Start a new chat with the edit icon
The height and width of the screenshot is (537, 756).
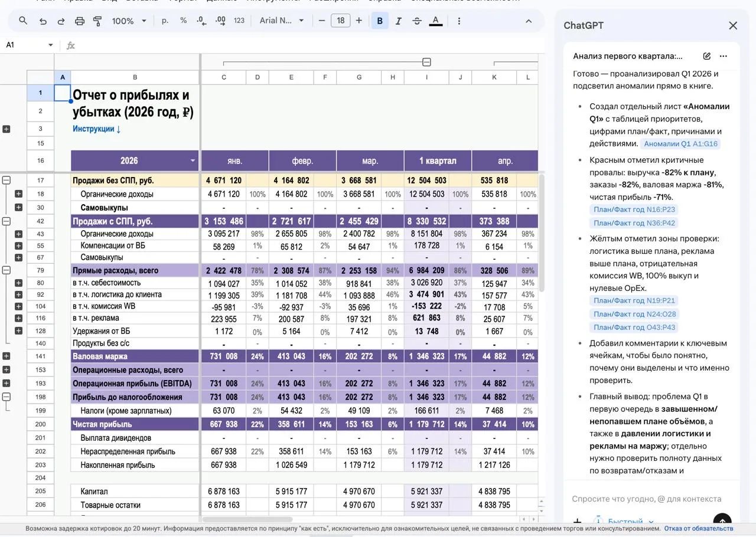click(707, 56)
